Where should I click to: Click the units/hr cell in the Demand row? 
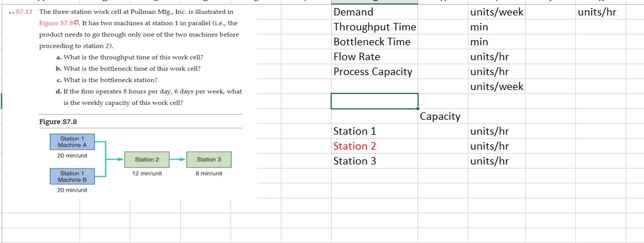(x=601, y=12)
